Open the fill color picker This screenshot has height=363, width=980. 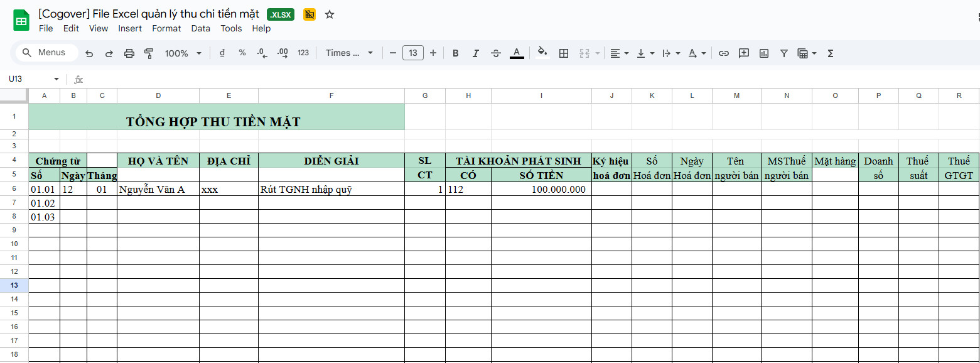(542, 53)
